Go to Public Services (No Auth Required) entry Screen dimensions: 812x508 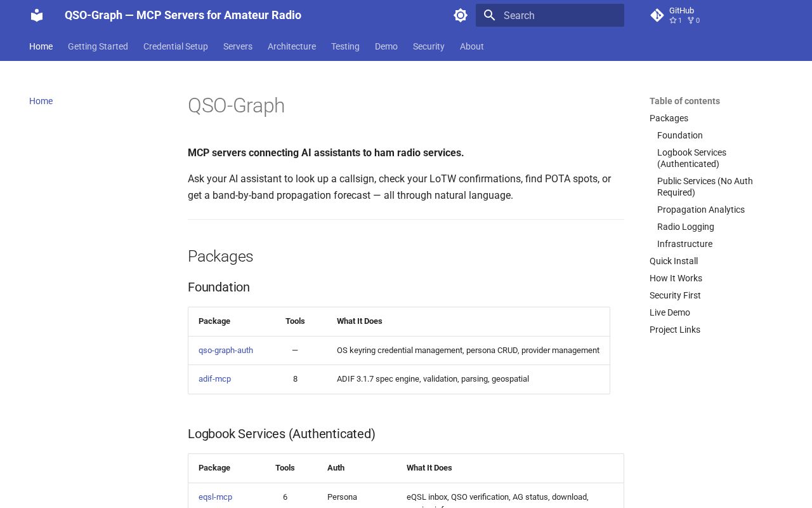705,187
